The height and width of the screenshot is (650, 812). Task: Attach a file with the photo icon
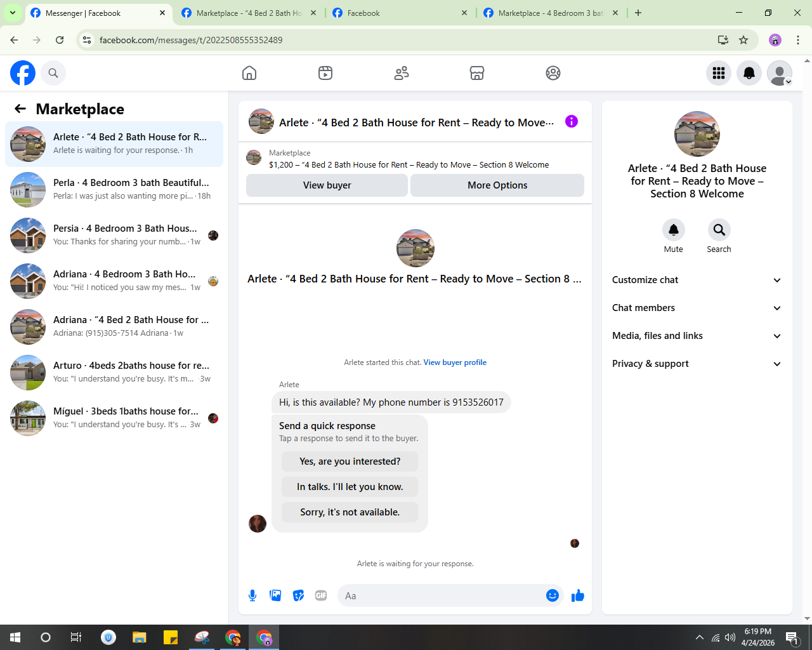pyautogui.click(x=275, y=595)
